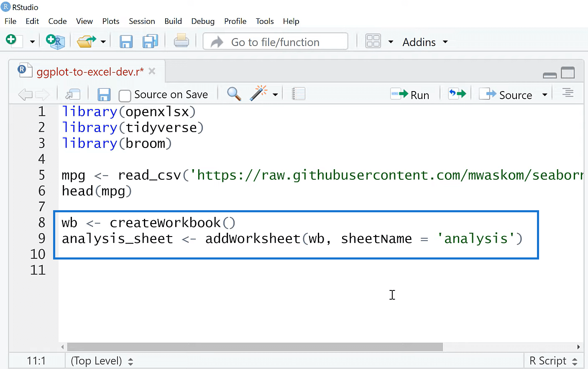Click on 'wb <- createWorkbook()' line
The height and width of the screenshot is (369, 588).
pos(148,223)
